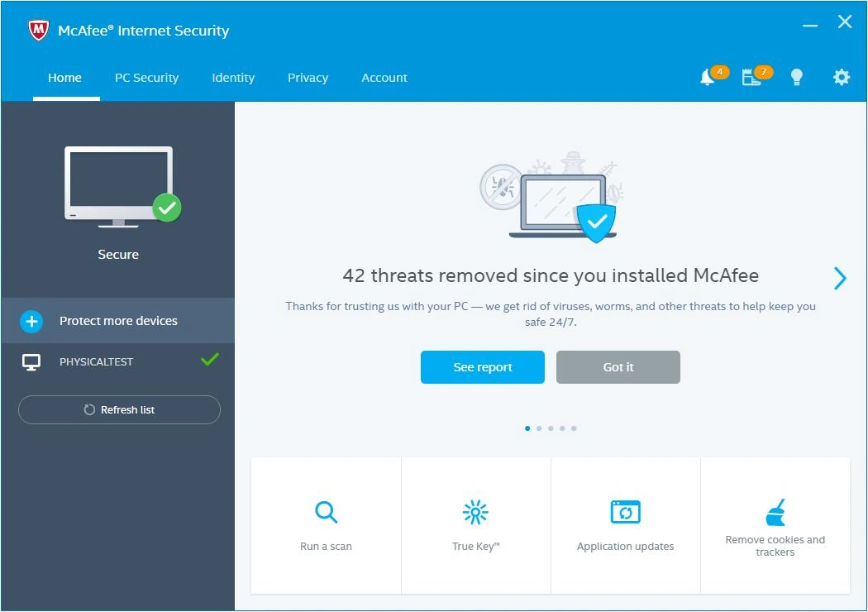Click the subscription info icon with badge 7
This screenshot has width=868, height=612.
[x=752, y=76]
